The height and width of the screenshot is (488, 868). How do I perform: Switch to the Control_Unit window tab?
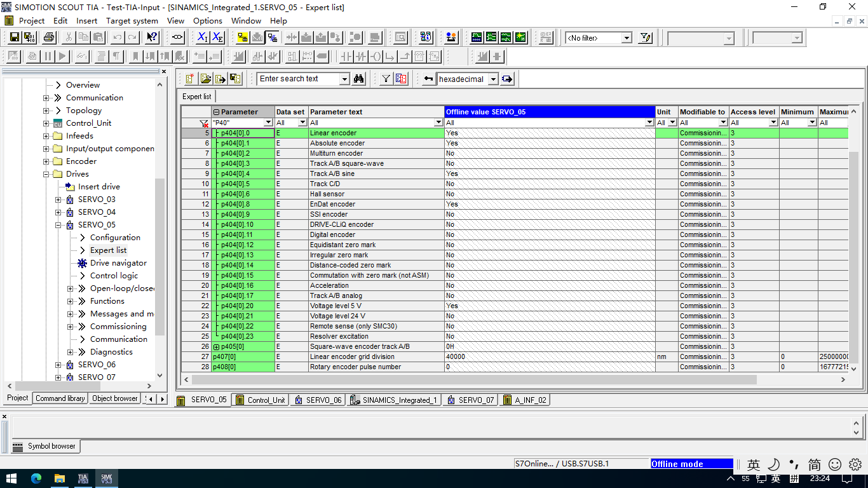tap(261, 400)
